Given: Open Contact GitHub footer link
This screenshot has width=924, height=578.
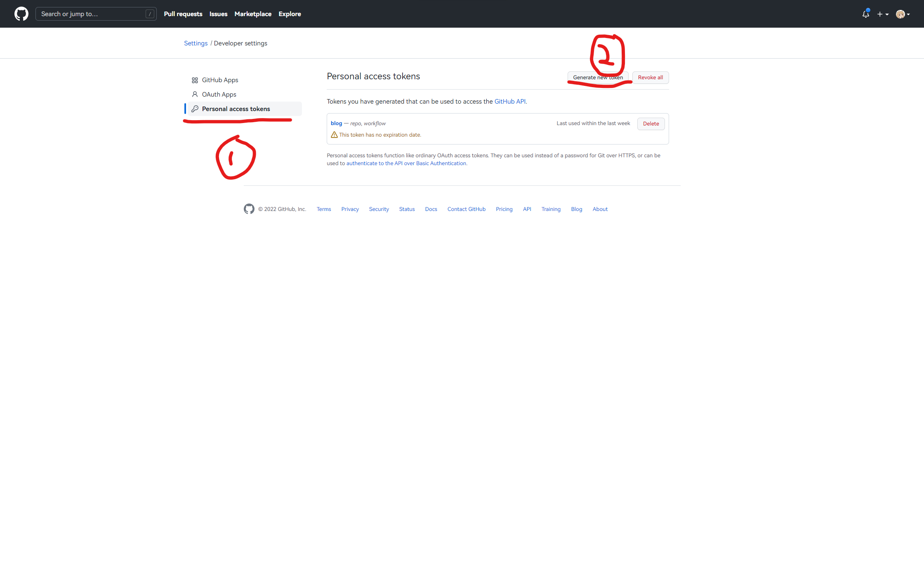Looking at the screenshot, I should point(467,209).
